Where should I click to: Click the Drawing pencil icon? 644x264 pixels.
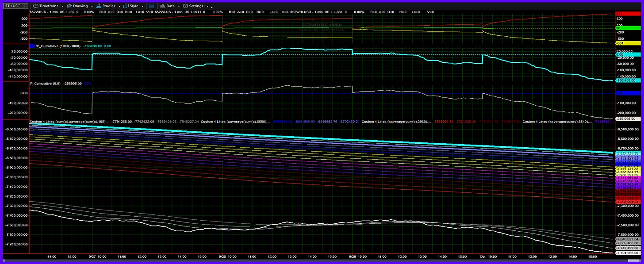(69, 6)
